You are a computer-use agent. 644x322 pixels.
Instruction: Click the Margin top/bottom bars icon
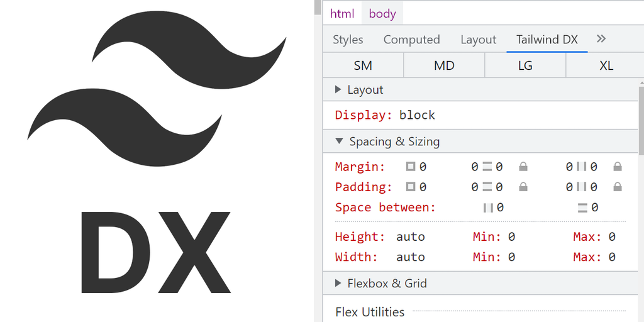487,167
